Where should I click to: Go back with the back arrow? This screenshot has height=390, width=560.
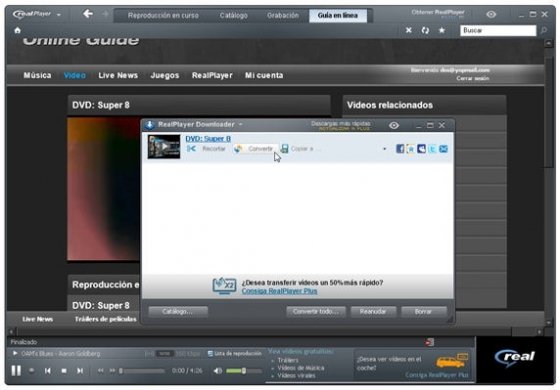coord(88,14)
